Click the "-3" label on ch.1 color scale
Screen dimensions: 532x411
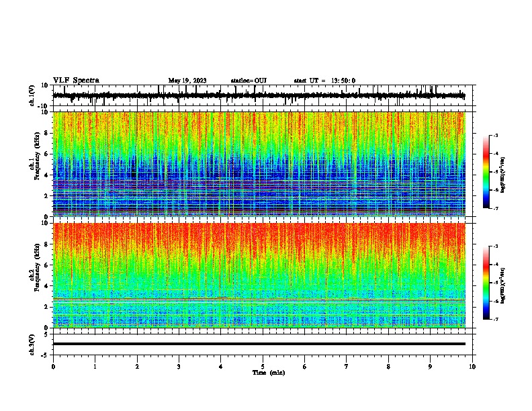point(496,135)
